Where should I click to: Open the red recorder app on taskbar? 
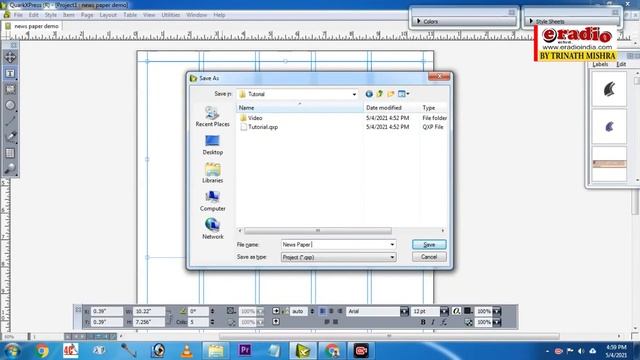click(361, 351)
